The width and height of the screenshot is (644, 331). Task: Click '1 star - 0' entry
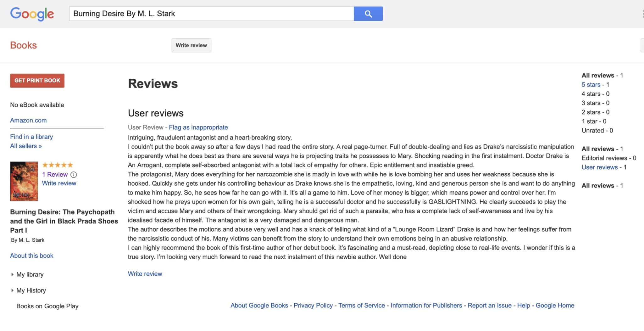tap(594, 121)
